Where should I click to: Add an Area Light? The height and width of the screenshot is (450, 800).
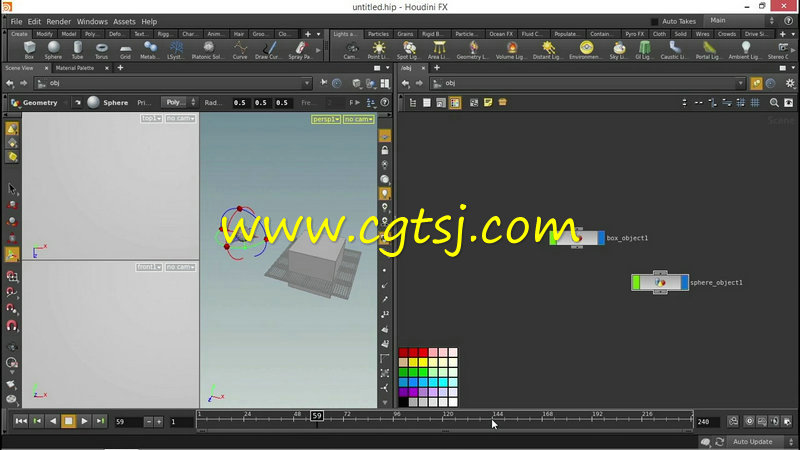(438, 50)
